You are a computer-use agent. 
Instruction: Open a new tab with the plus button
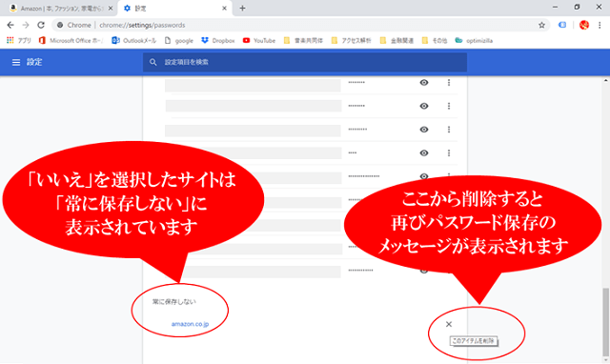242,9
